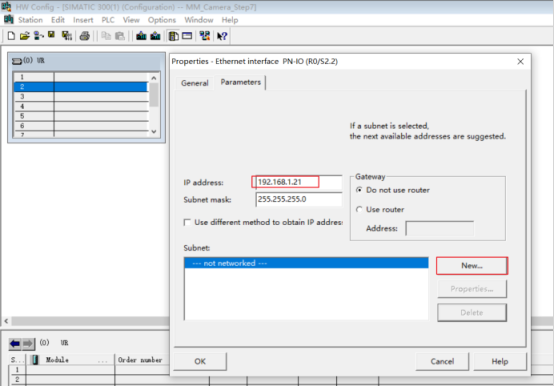
Task: Open the Help menu
Action: [x=230, y=20]
